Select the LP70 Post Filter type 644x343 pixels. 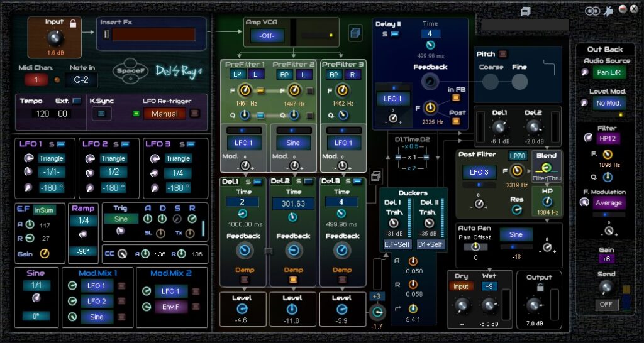[517, 156]
